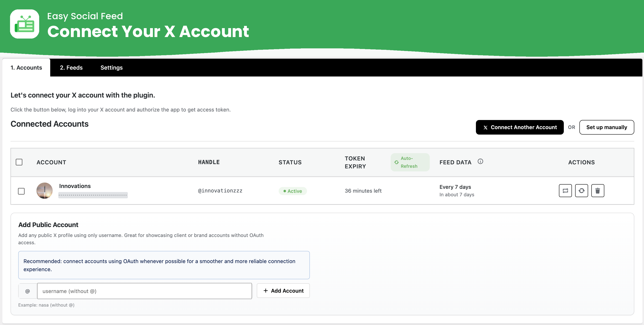This screenshot has width=644, height=325.
Task: Click the Add Account button
Action: click(283, 291)
